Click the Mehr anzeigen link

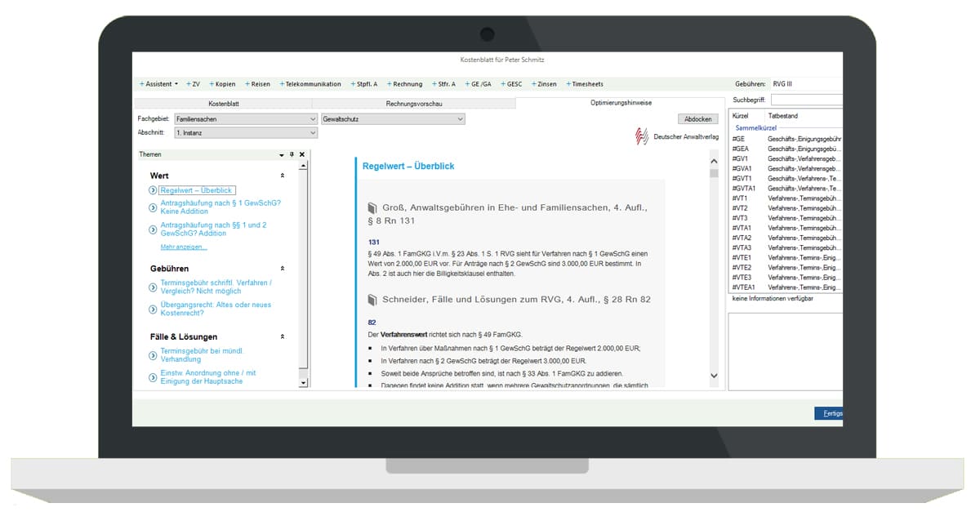(184, 247)
